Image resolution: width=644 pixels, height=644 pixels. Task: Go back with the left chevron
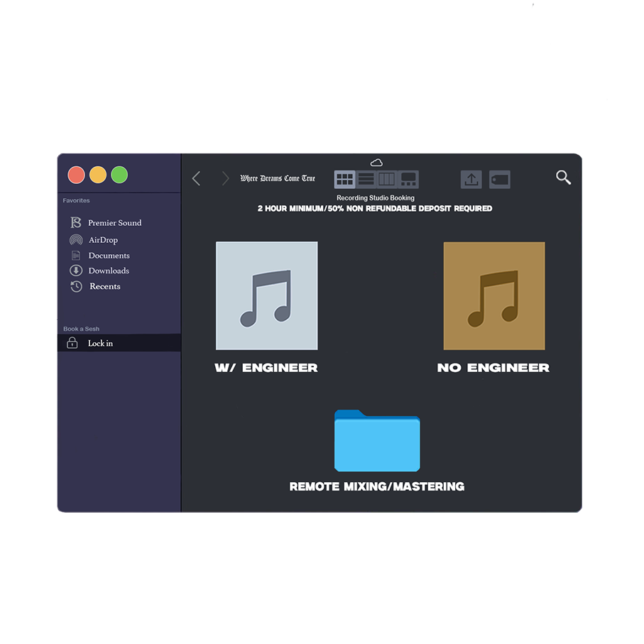point(197,179)
